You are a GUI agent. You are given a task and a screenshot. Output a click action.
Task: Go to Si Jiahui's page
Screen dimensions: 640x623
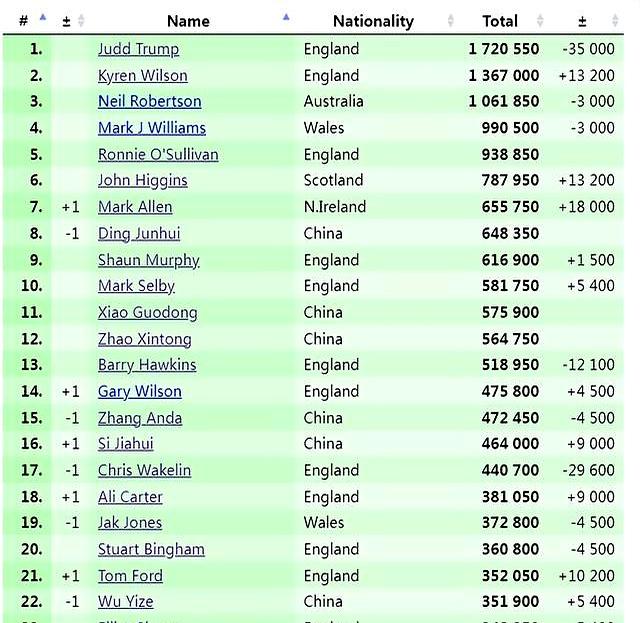pyautogui.click(x=125, y=444)
